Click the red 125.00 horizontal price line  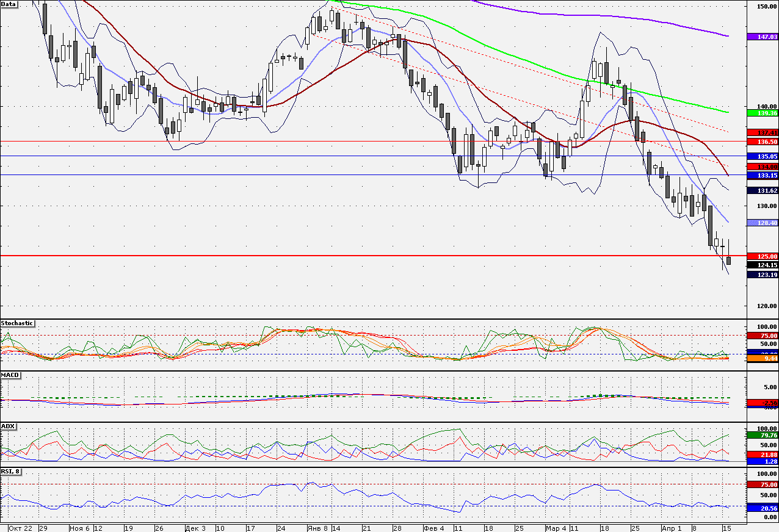pos(366,256)
